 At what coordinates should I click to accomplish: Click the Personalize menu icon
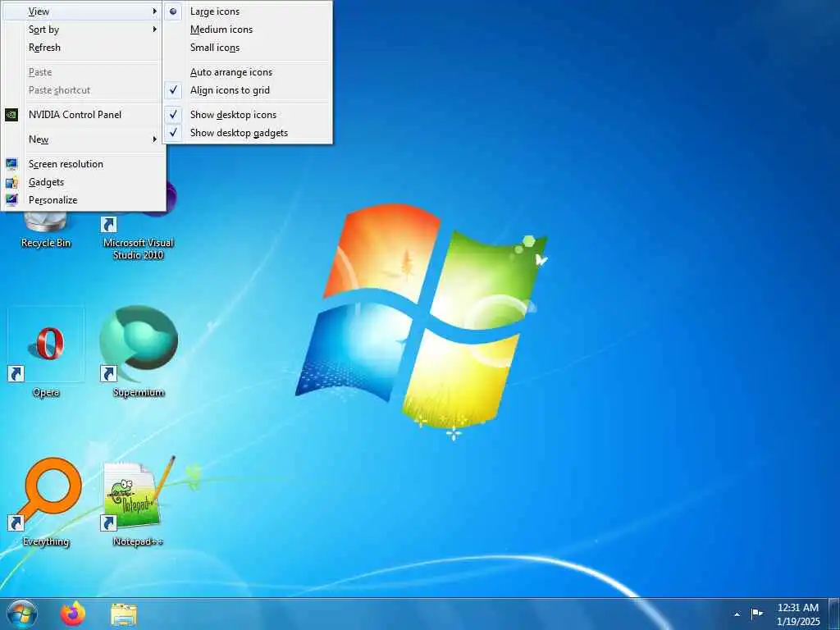[x=11, y=200]
